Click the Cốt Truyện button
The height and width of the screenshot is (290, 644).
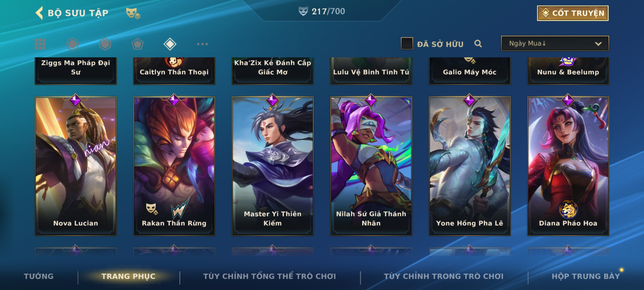click(573, 13)
